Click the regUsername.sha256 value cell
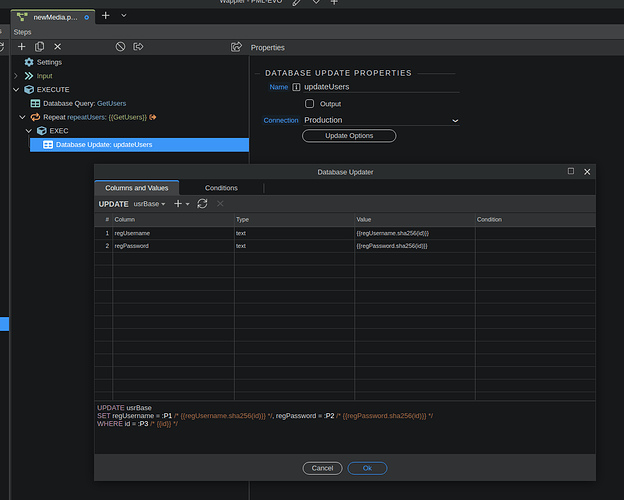Viewport: 624px width, 500px height. (x=415, y=233)
